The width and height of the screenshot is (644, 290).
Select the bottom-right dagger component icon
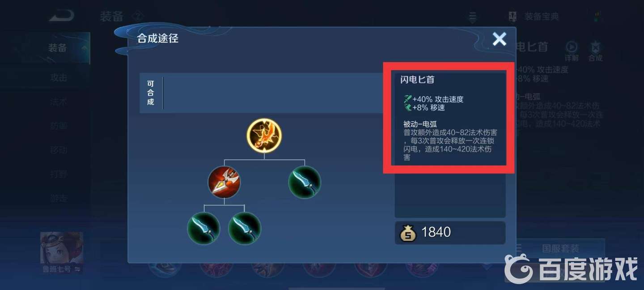click(245, 228)
